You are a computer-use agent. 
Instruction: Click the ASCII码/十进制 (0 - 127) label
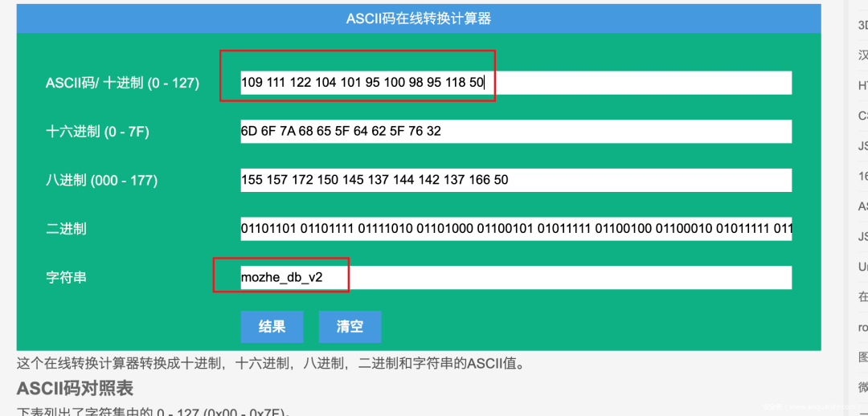(x=122, y=83)
